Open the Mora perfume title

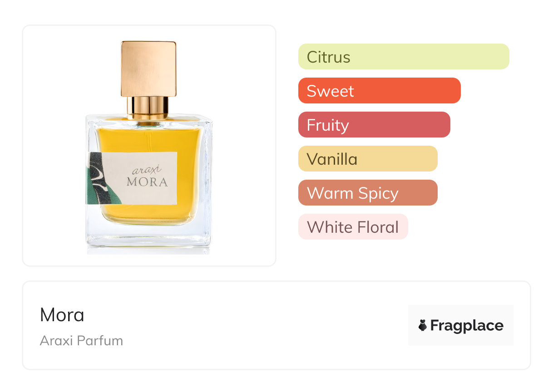point(62,315)
